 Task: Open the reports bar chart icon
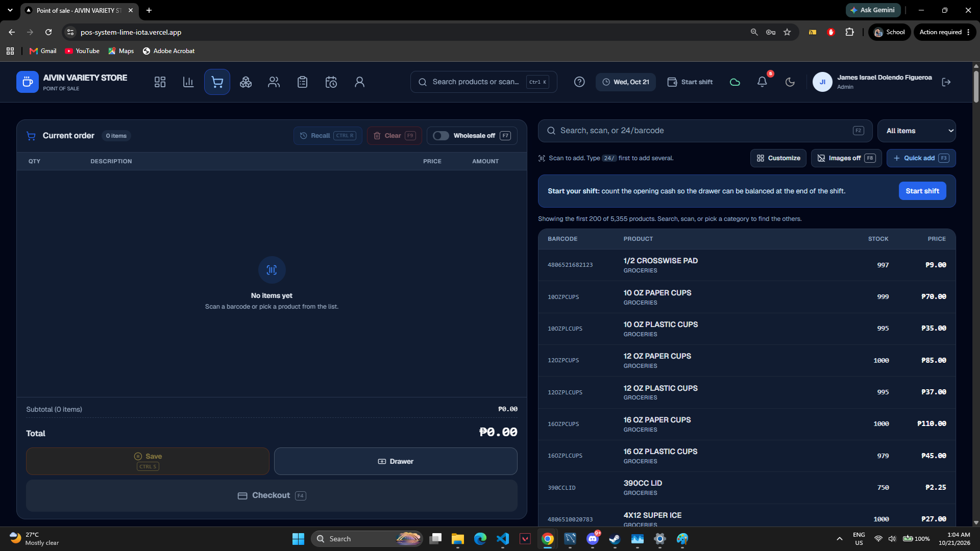coord(188,82)
